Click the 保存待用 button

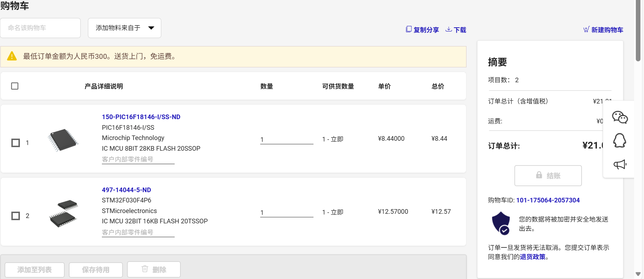[x=96, y=270]
